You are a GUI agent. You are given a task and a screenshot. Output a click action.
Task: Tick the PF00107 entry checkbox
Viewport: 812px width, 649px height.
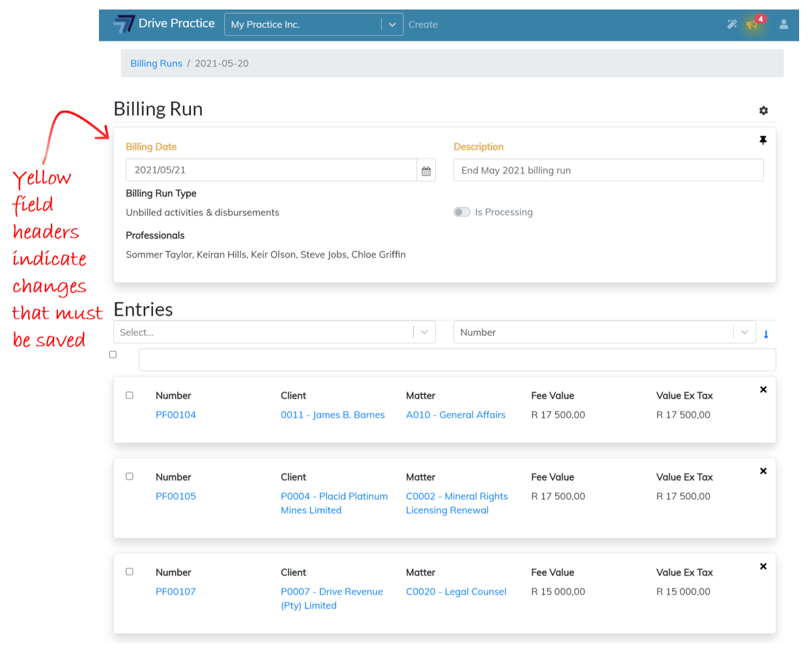pos(129,572)
